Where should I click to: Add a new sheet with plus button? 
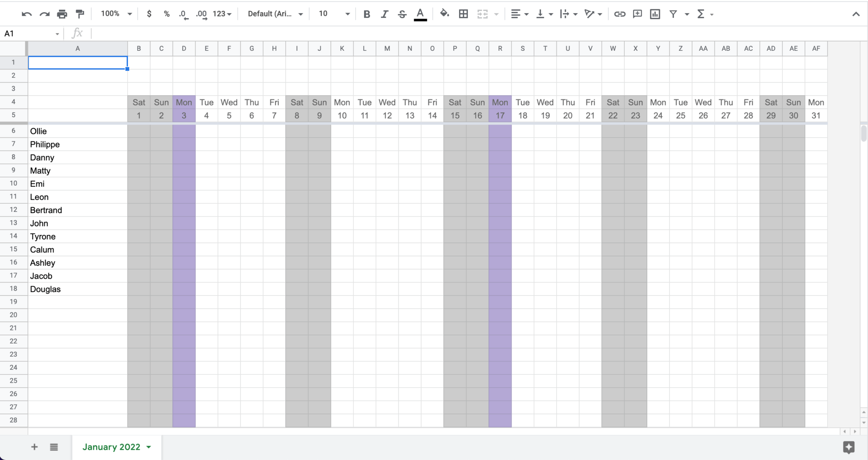point(34,447)
